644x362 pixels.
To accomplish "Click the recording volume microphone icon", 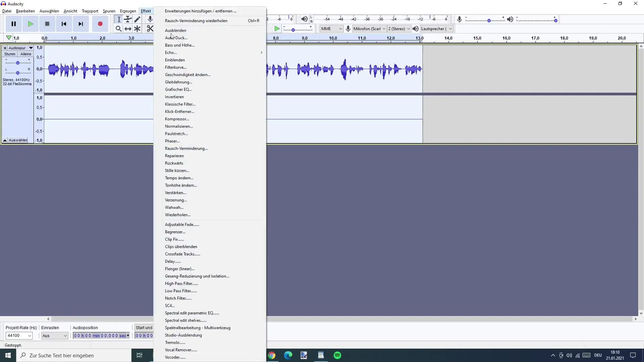I will [x=460, y=19].
